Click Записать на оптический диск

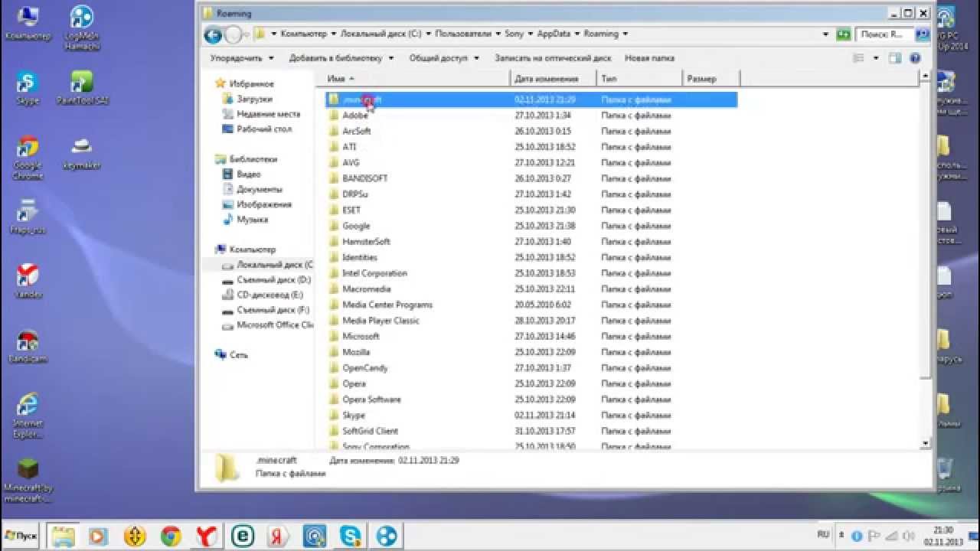click(553, 58)
